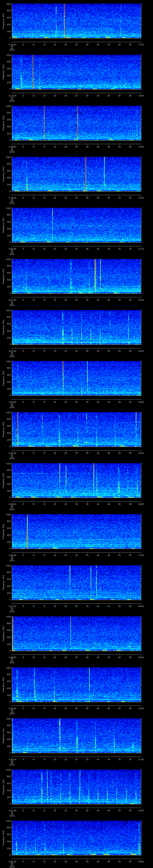
Task: Click the 4:30:00 start time label
Action: 12,760
